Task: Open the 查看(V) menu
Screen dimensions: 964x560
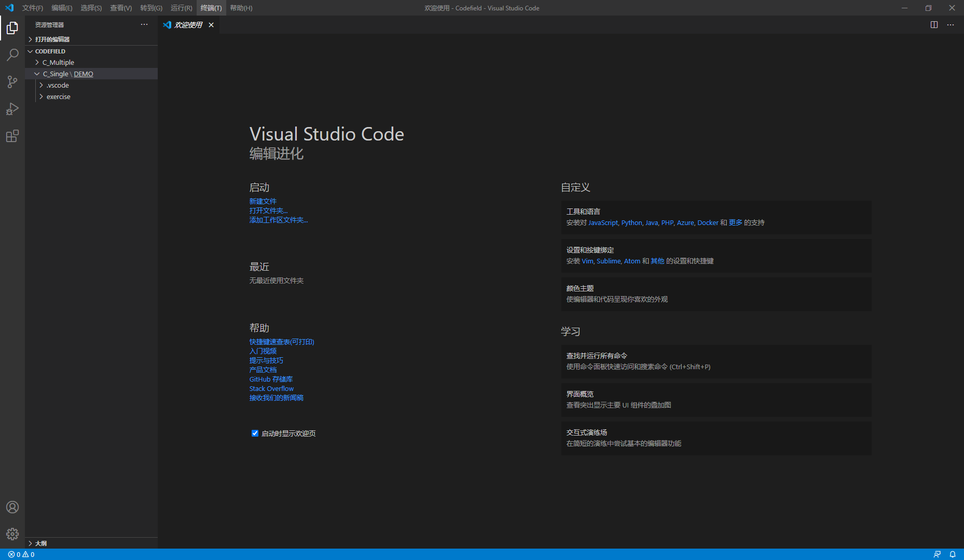Action: [121, 8]
